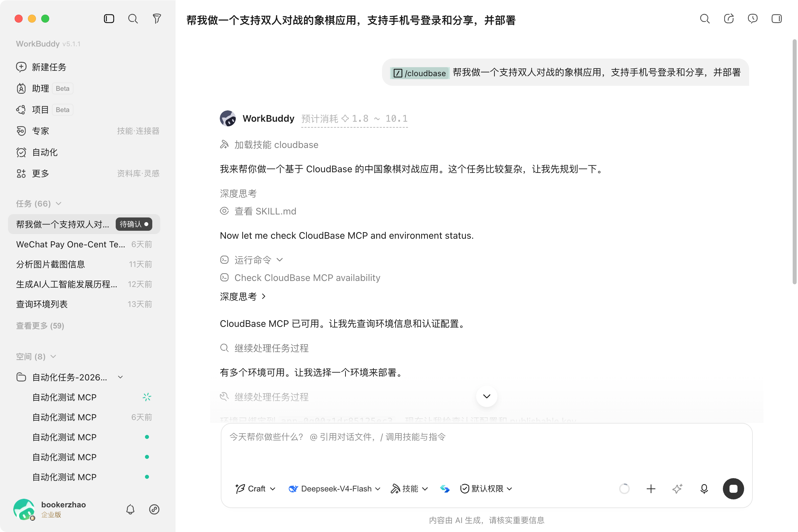Click the /cloudbase skill tag in message
The width and height of the screenshot is (798, 532).
(x=420, y=73)
